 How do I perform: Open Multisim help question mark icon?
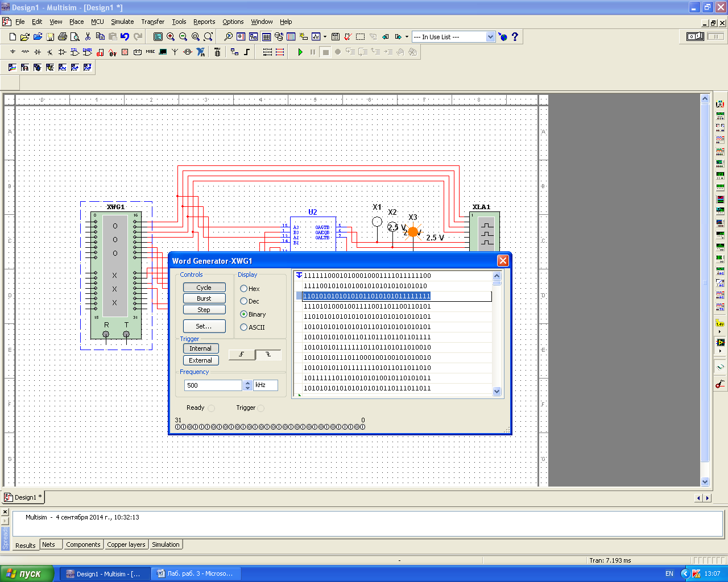(515, 36)
